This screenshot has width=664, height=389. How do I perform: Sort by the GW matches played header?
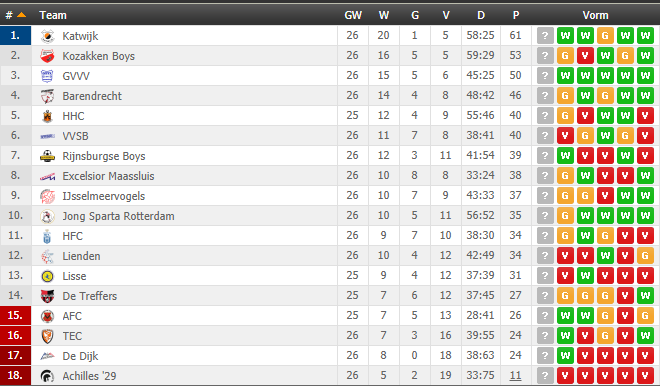click(x=353, y=15)
